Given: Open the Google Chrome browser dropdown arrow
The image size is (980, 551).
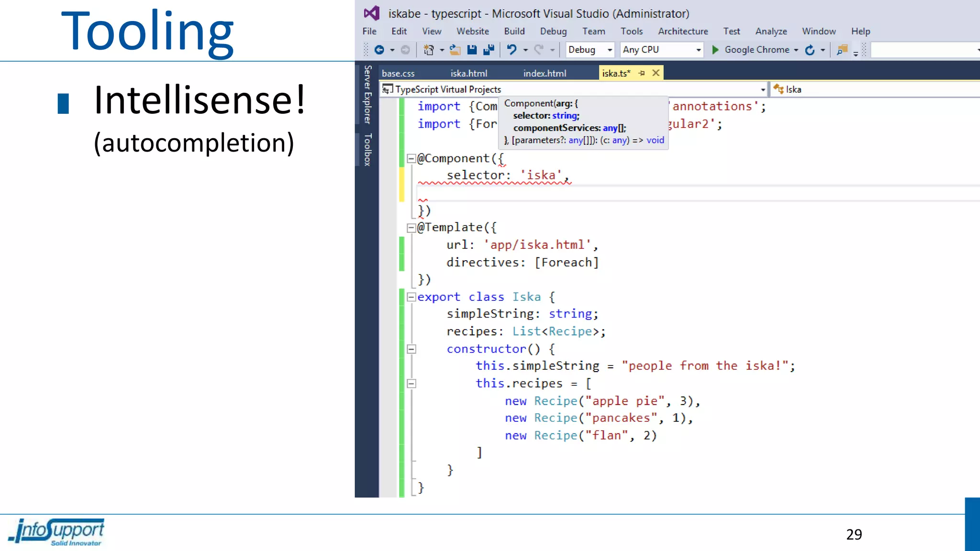Looking at the screenshot, I should [796, 50].
